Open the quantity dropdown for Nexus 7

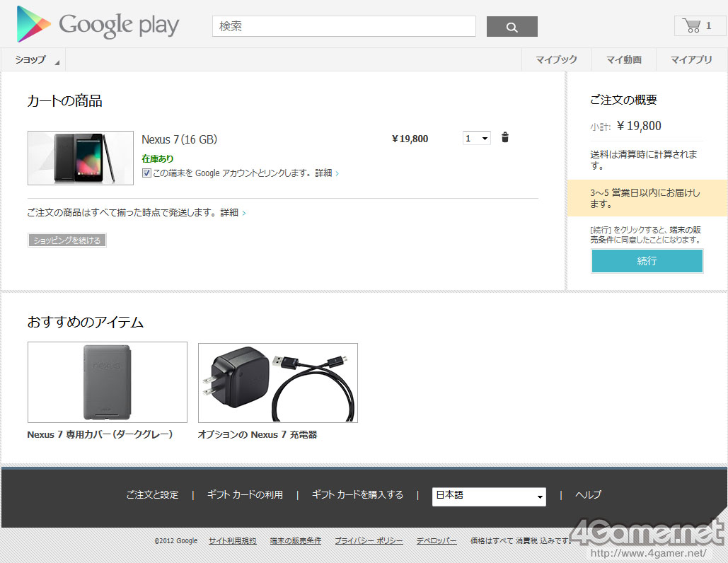[x=476, y=139]
